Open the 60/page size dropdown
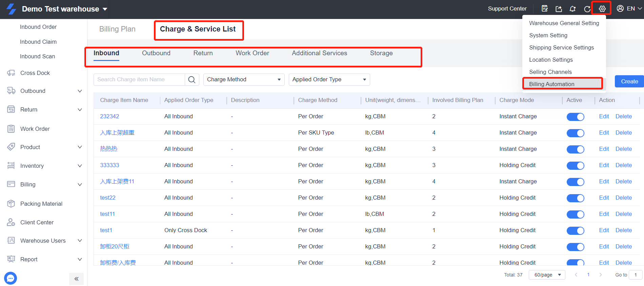This screenshot has height=286, width=644. click(x=547, y=275)
